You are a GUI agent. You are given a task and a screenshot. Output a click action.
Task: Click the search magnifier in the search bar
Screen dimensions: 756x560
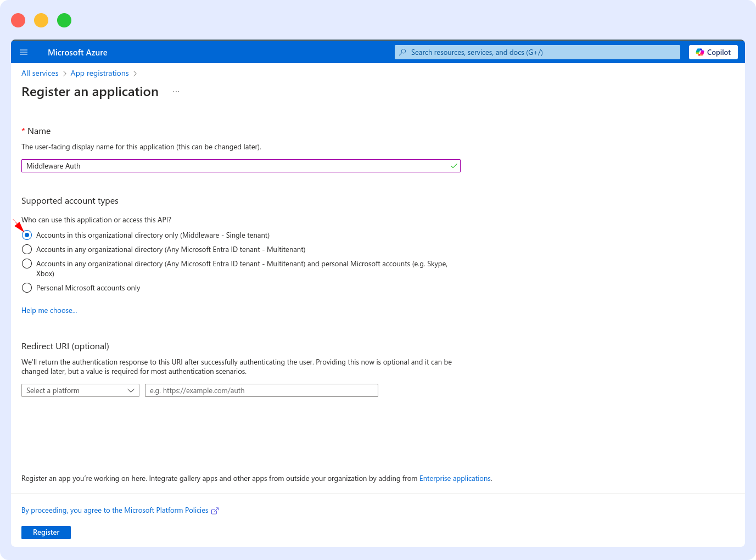(x=402, y=52)
